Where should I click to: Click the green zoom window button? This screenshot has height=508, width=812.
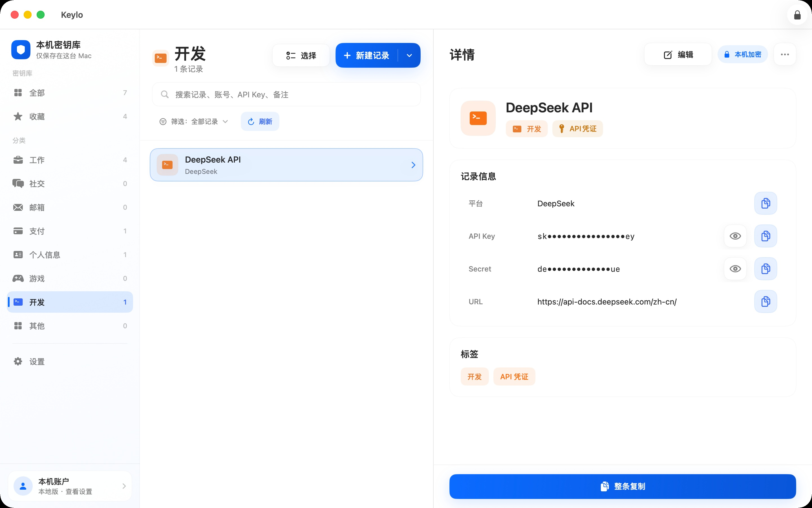41,15
